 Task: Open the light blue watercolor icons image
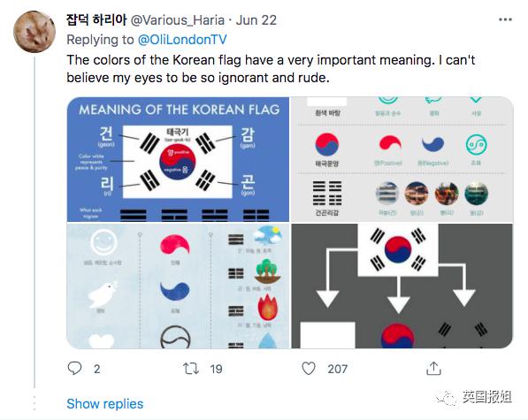pyautogui.click(x=178, y=286)
